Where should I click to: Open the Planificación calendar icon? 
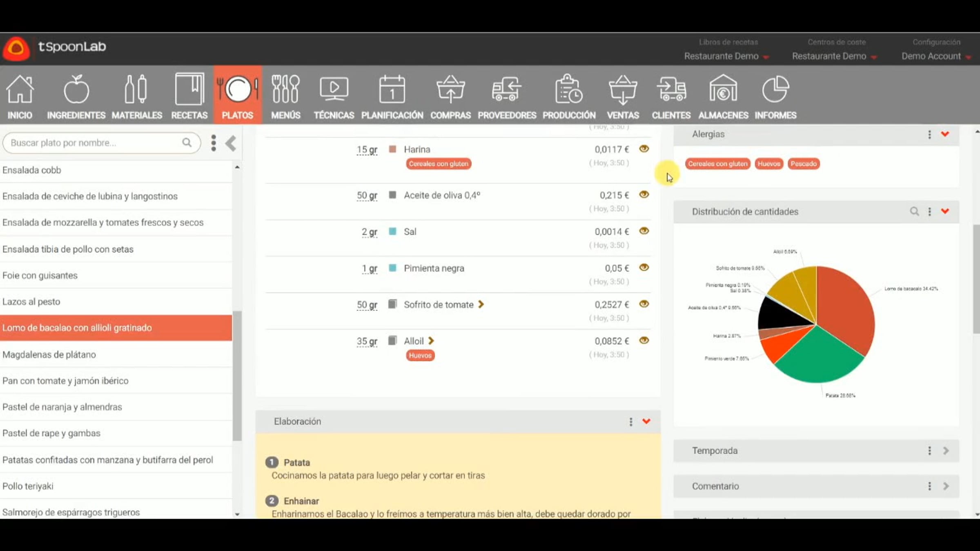coord(392,89)
